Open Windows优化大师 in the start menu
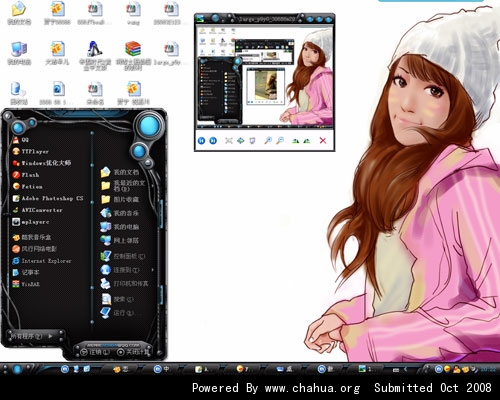The width and height of the screenshot is (500, 400). [x=41, y=163]
